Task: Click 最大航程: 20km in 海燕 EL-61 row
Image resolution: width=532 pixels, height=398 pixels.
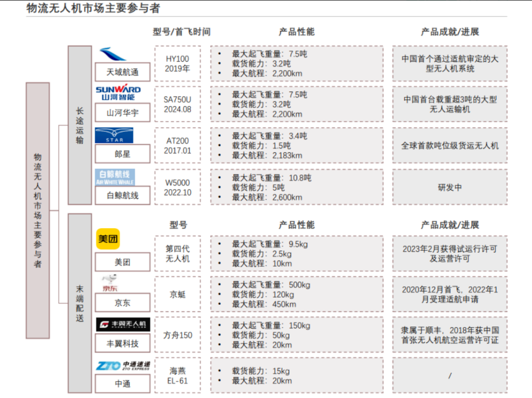Action: (262, 380)
